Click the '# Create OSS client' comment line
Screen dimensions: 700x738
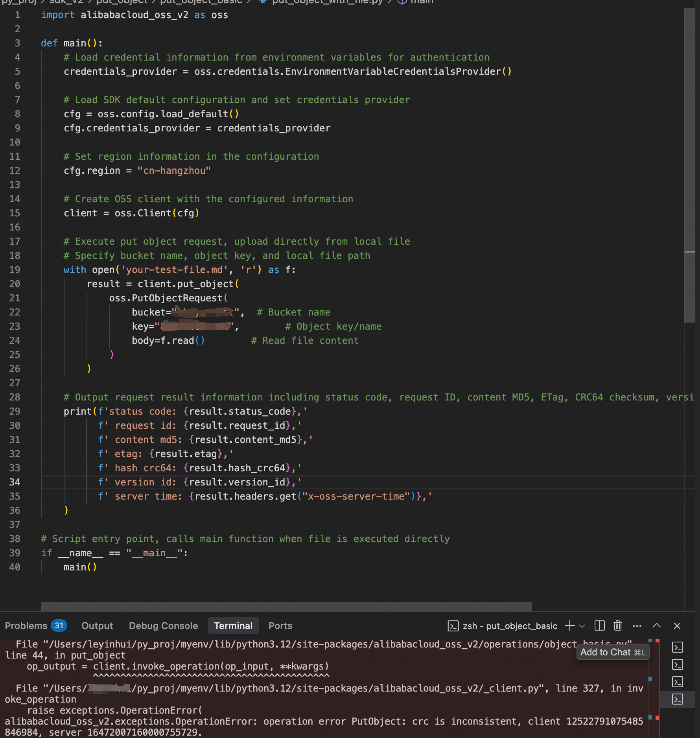click(x=208, y=199)
